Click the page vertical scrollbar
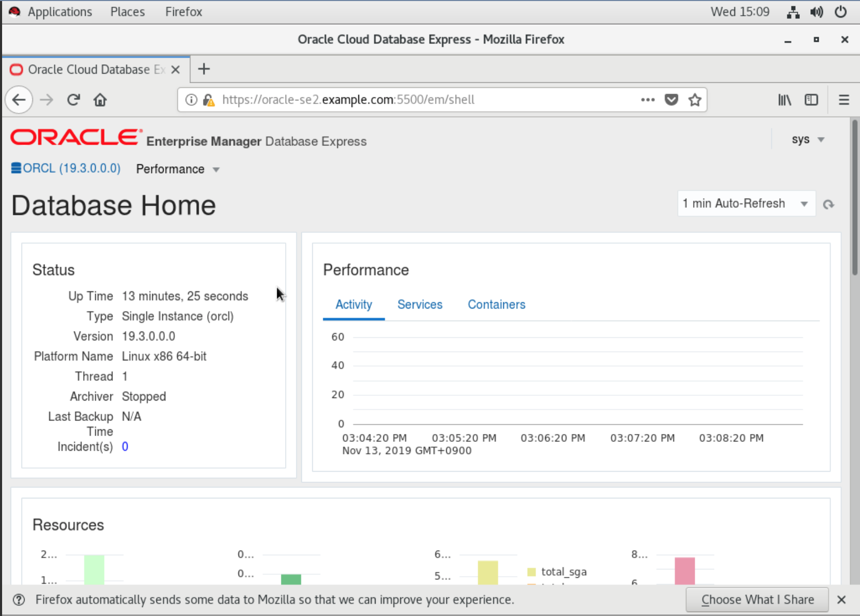The height and width of the screenshot is (616, 860). point(855,198)
